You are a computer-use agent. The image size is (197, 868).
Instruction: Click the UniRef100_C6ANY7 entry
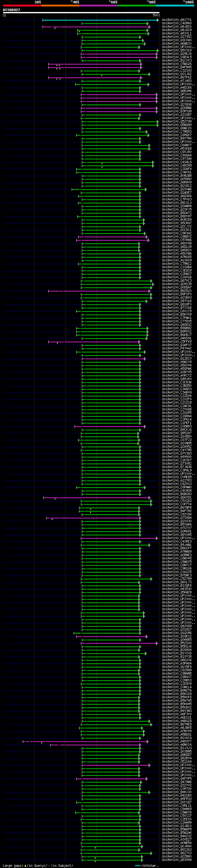coord(176,145)
